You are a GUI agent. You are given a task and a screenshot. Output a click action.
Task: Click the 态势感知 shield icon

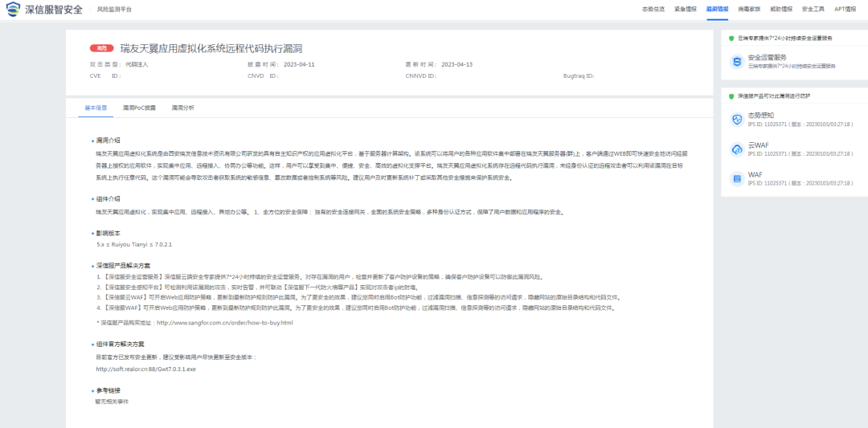(x=737, y=120)
